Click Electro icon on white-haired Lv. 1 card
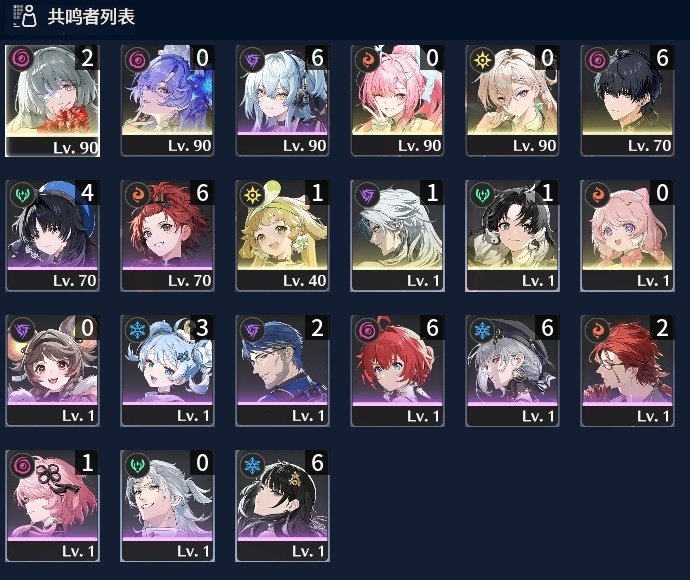This screenshot has height=580, width=690. coord(367,194)
